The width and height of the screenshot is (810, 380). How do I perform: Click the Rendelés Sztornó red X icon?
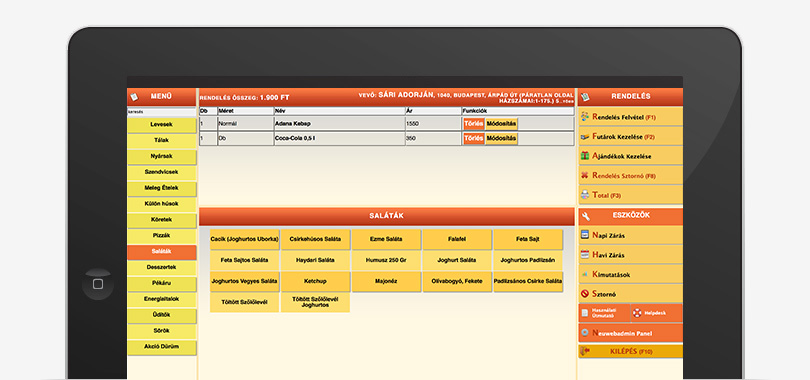click(x=585, y=175)
